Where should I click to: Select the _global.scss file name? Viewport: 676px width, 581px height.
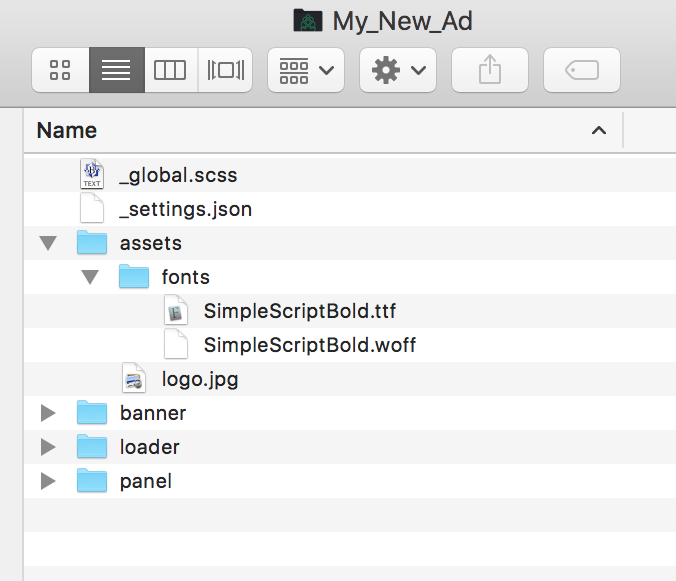pyautogui.click(x=178, y=175)
